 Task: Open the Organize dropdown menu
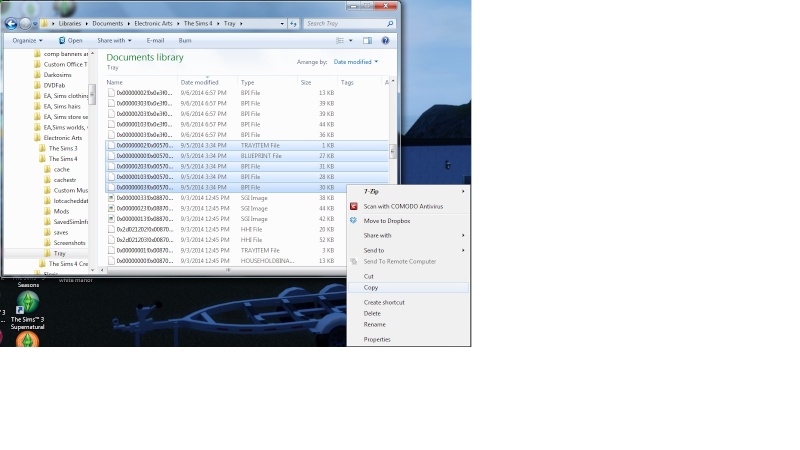pos(28,40)
